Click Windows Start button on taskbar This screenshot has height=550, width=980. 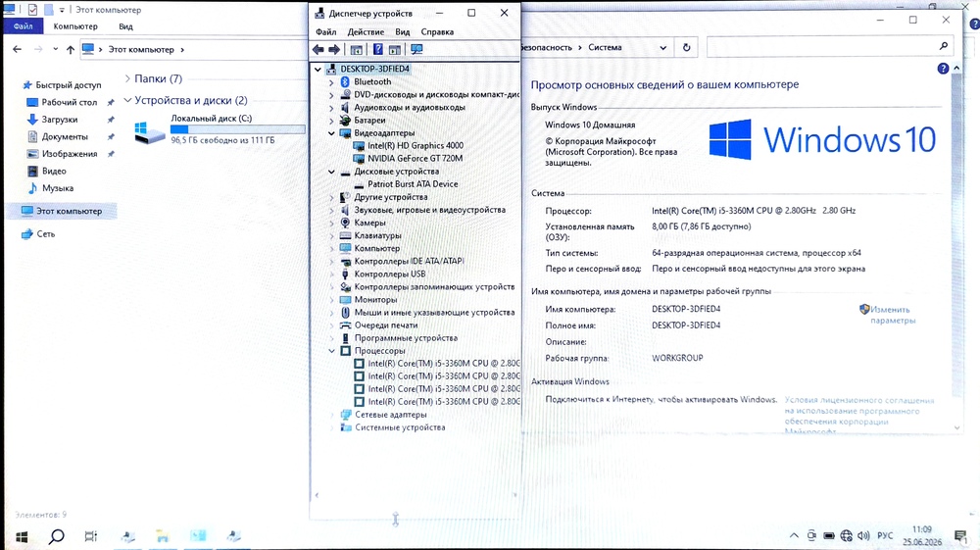[x=22, y=536]
